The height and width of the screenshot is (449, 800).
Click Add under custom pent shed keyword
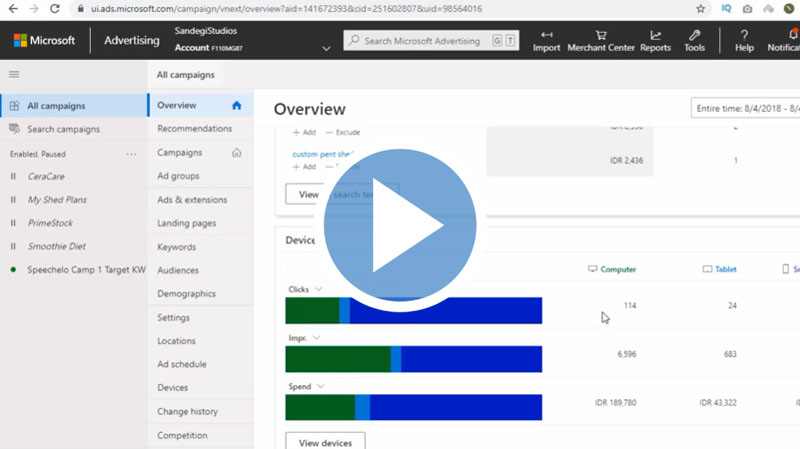pyautogui.click(x=304, y=167)
